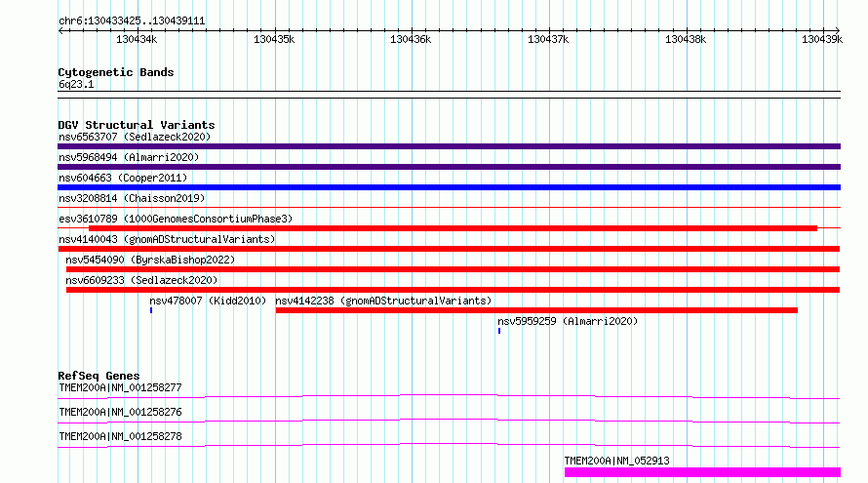The height and width of the screenshot is (483, 868).
Task: Click the magenta exon bar for NM_052913
Action: 702,472
